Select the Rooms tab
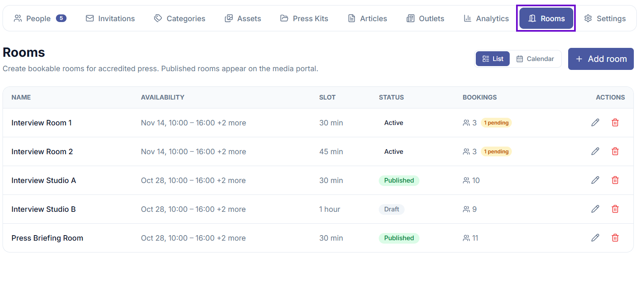644x308 pixels. coord(546,18)
